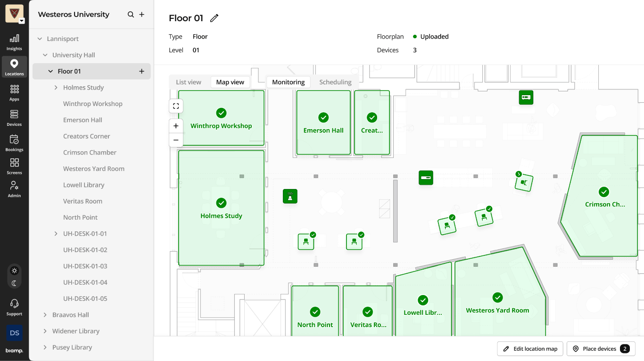Select the Monitoring tab
This screenshot has width=644, height=361.
[x=288, y=82]
